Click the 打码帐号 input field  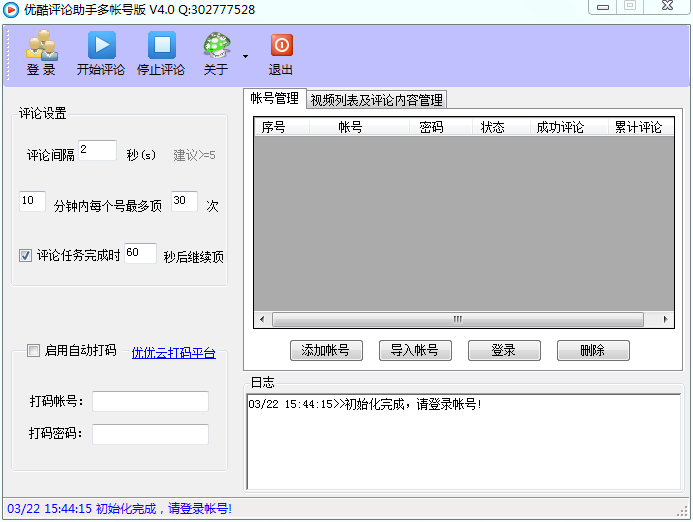point(150,401)
